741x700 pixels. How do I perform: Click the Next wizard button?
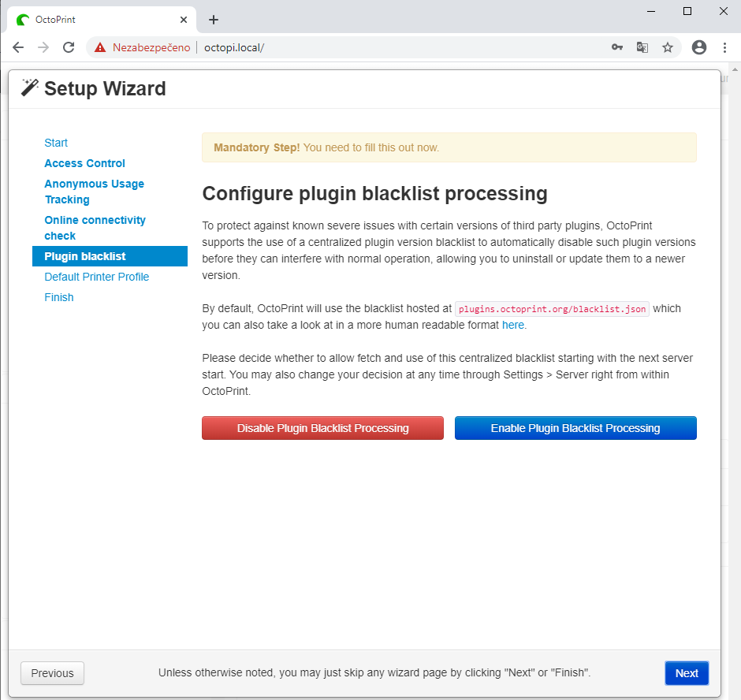[x=687, y=673]
